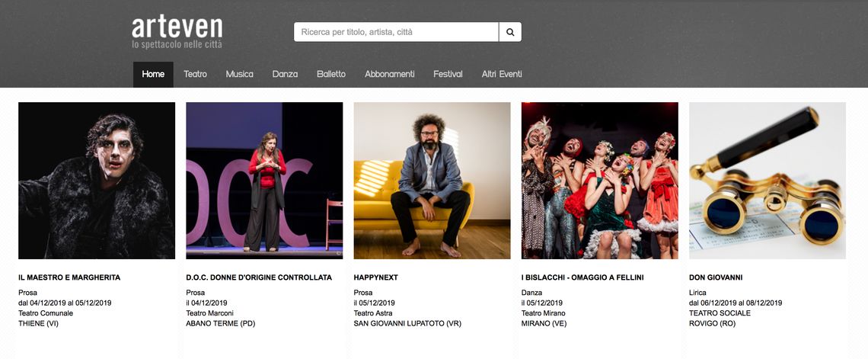Click the HAPPYNEXT event title
Screen dimensions: 868x359
[x=375, y=278]
